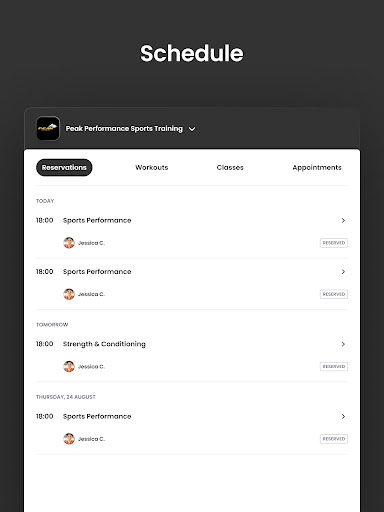Go to the Appointments tab
384x512 pixels.
pos(317,168)
